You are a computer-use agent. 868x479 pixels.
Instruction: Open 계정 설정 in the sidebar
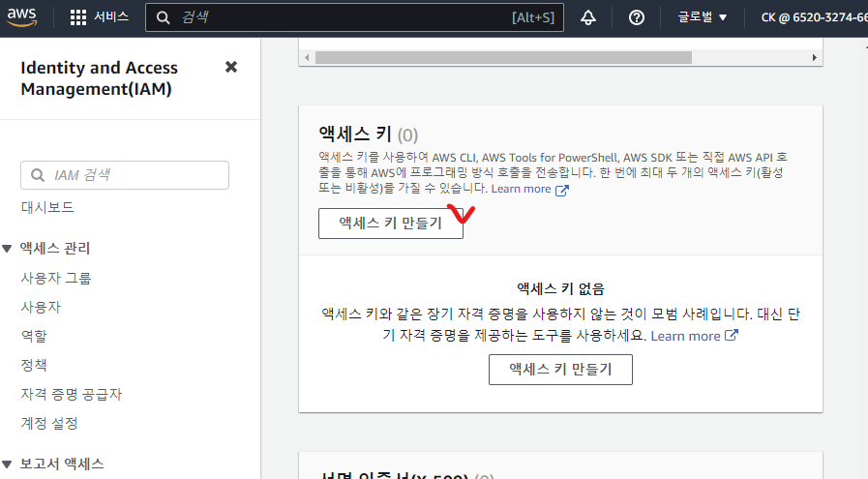[49, 423]
